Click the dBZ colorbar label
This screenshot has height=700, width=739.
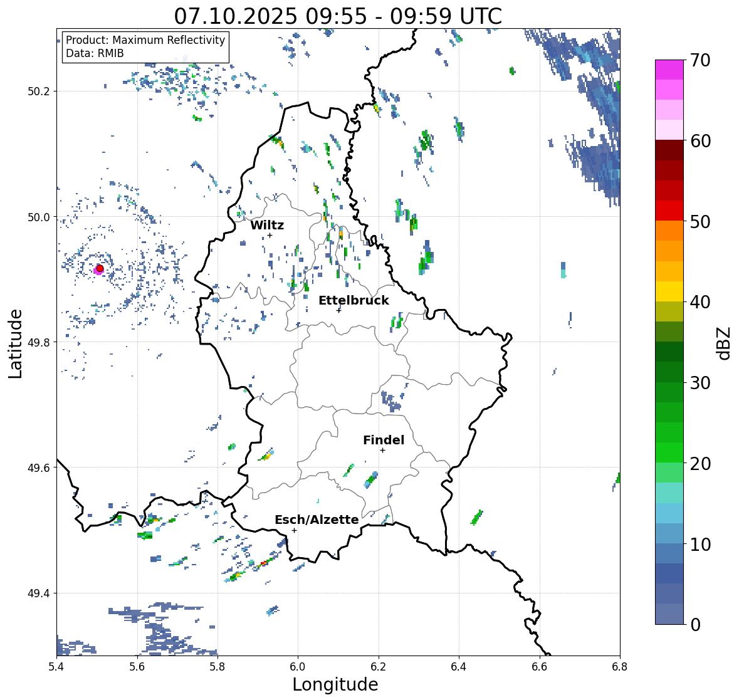click(724, 343)
